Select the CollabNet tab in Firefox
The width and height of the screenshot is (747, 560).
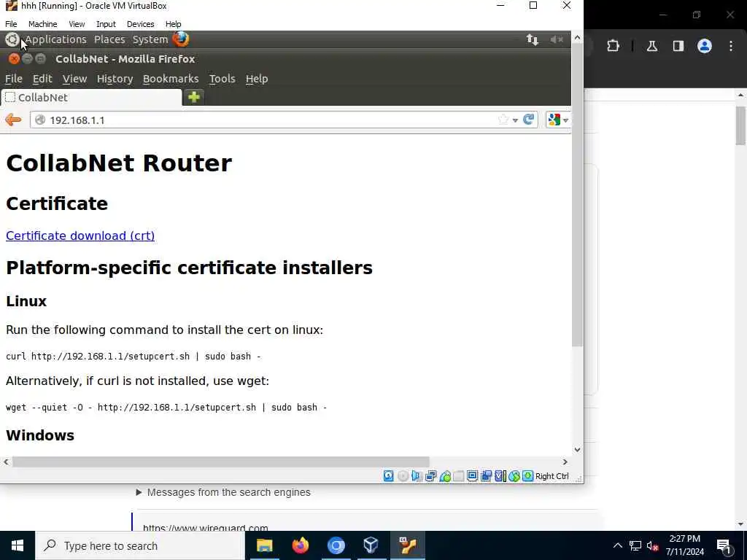pos(91,97)
